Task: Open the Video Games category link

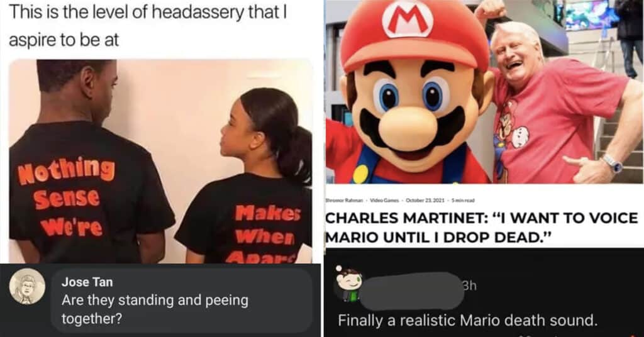Action: 383,201
